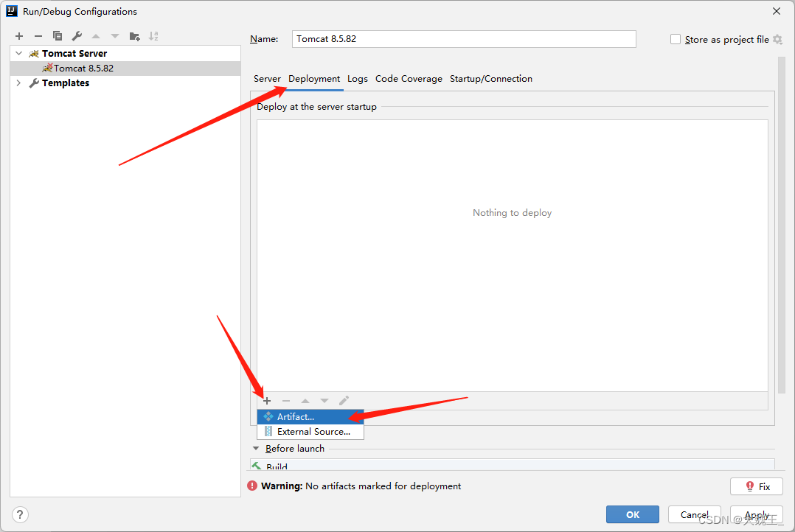Viewport: 795px width, 532px height.
Task: Open edit templates wrench icon in toolbar
Action: (77, 36)
